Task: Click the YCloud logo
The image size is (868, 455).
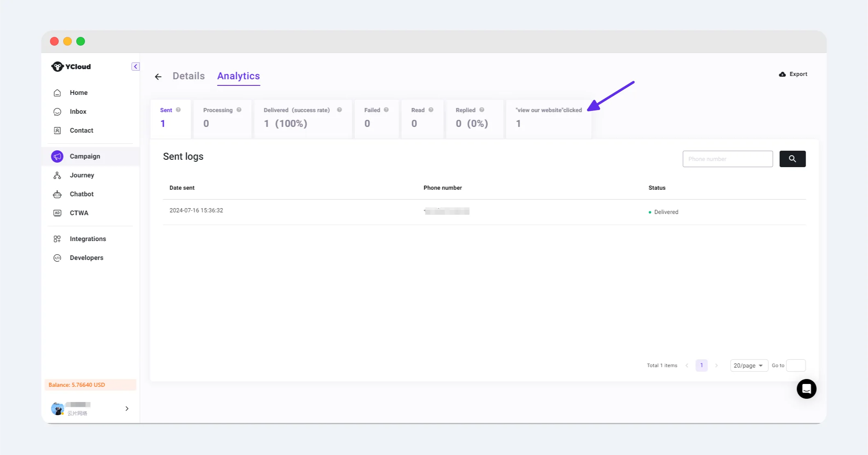Action: tap(71, 67)
